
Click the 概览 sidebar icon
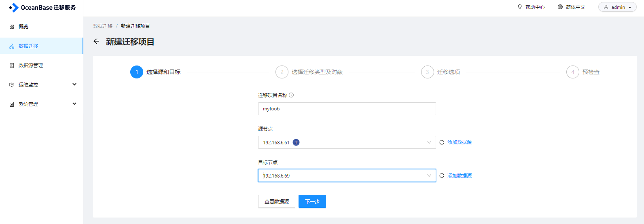(x=12, y=27)
